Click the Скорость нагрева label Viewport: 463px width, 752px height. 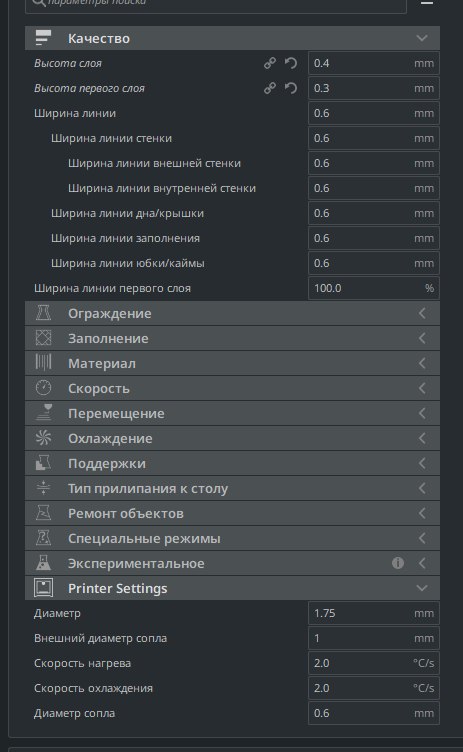pyautogui.click(x=83, y=663)
